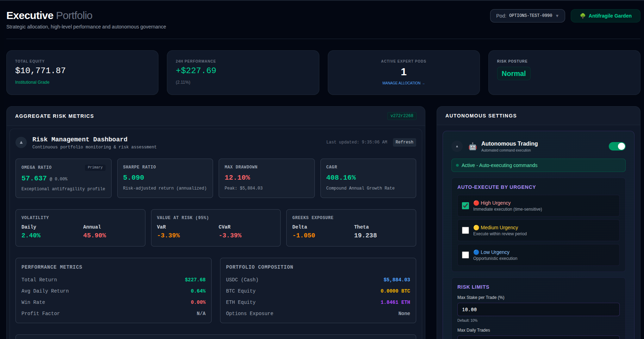Click the Total Equity value $10,771.87
Screen dimensions: 644x339
click(x=40, y=71)
